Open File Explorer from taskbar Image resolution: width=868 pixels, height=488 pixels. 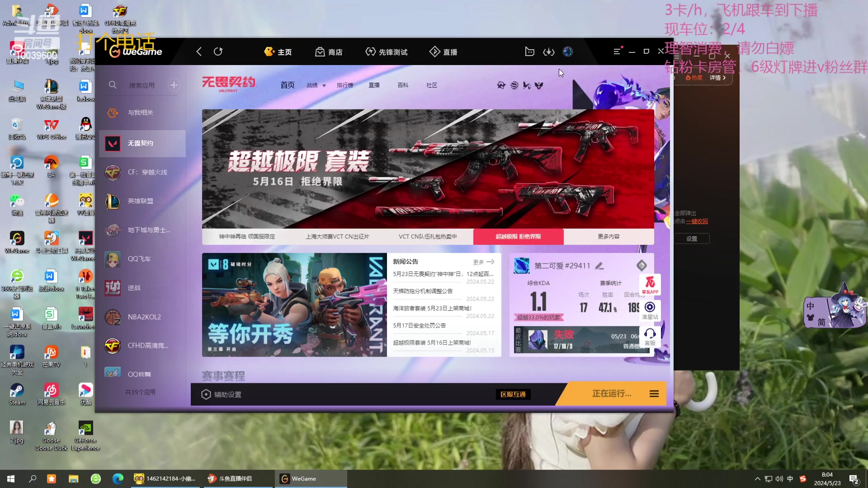[74, 479]
